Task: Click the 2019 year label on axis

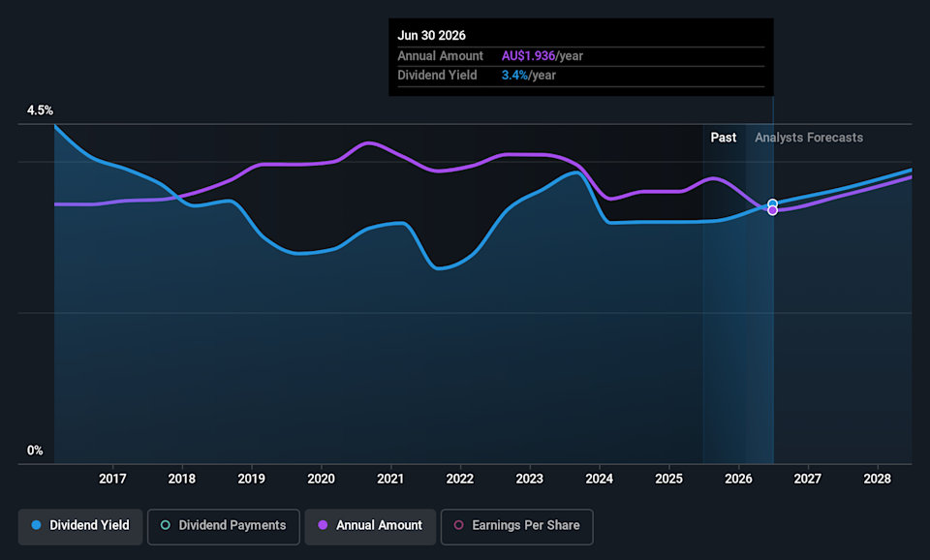Action: coord(251,479)
